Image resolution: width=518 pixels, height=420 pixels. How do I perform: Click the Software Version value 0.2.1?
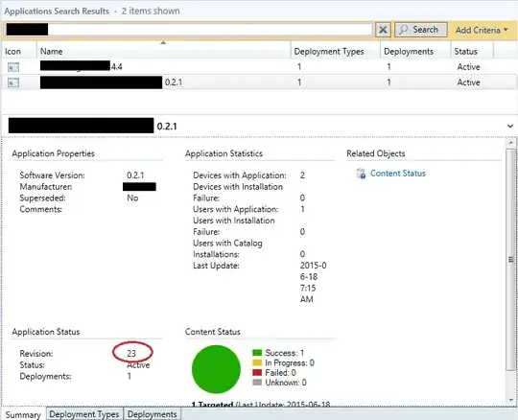135,175
